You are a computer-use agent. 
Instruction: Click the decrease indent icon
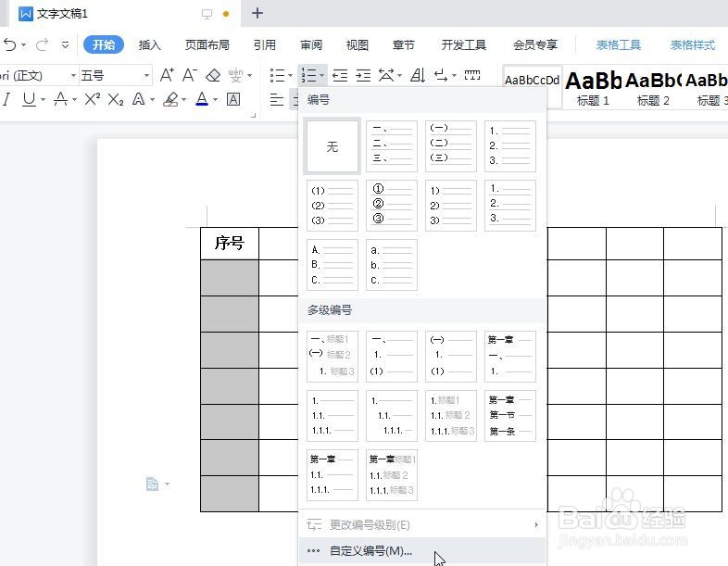tap(340, 75)
